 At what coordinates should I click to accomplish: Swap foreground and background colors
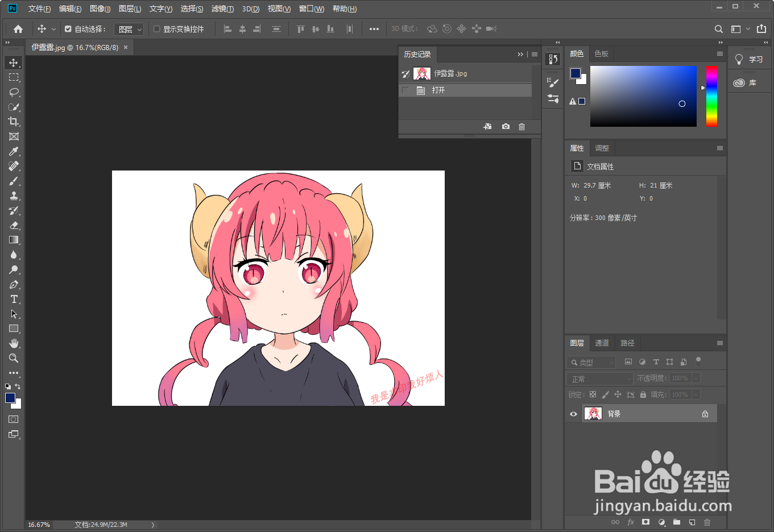click(x=18, y=386)
